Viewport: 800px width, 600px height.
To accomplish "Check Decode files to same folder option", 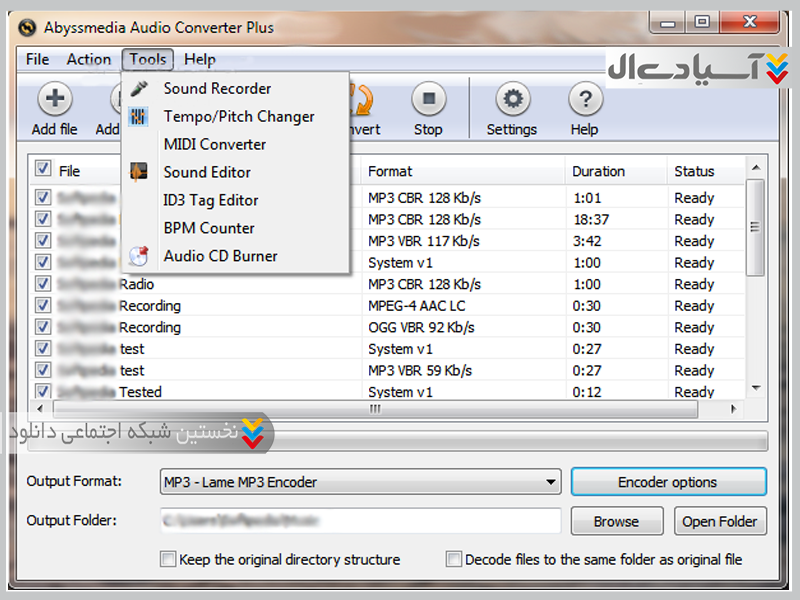I will coord(454,560).
